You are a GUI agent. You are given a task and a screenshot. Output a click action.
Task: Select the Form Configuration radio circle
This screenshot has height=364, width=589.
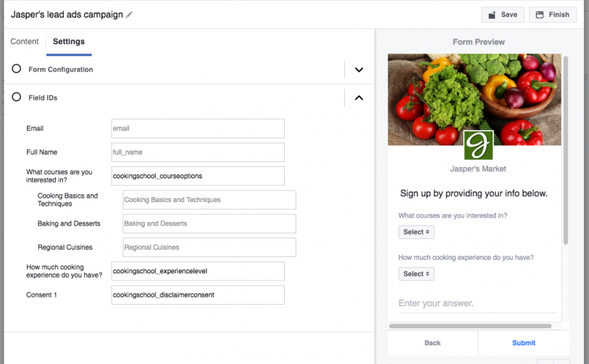click(16, 69)
